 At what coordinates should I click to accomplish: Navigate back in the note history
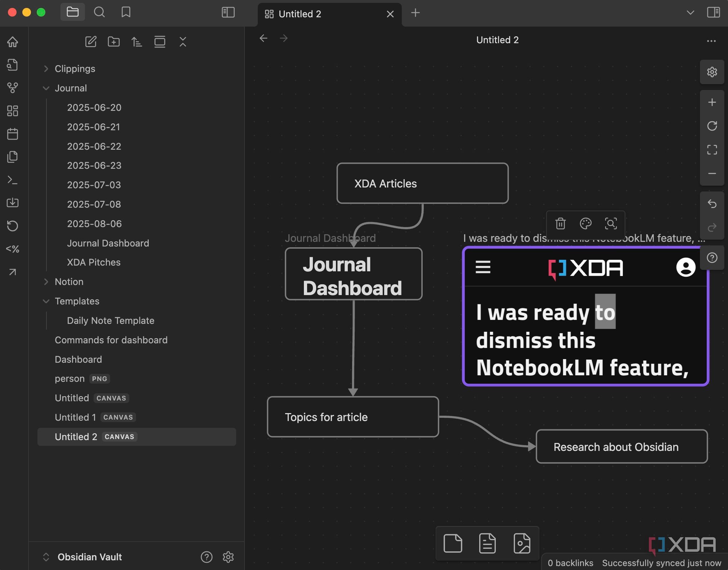[x=264, y=39]
